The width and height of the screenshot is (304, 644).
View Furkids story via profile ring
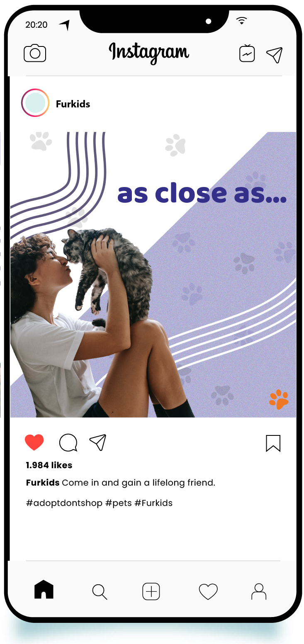(35, 103)
